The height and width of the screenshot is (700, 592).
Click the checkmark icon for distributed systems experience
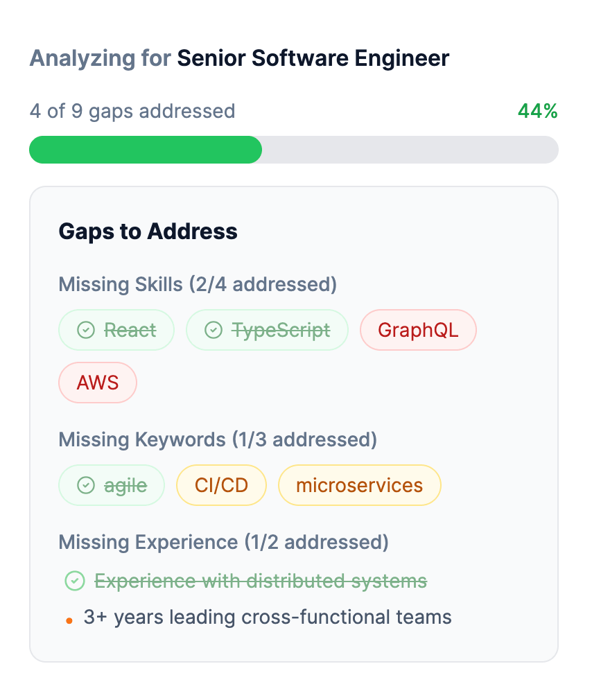[74, 581]
